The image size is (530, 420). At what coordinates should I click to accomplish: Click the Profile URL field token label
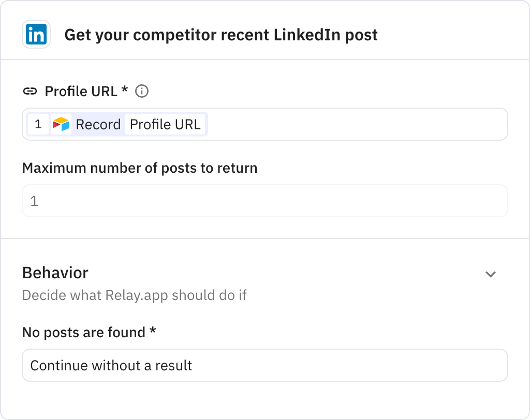165,124
